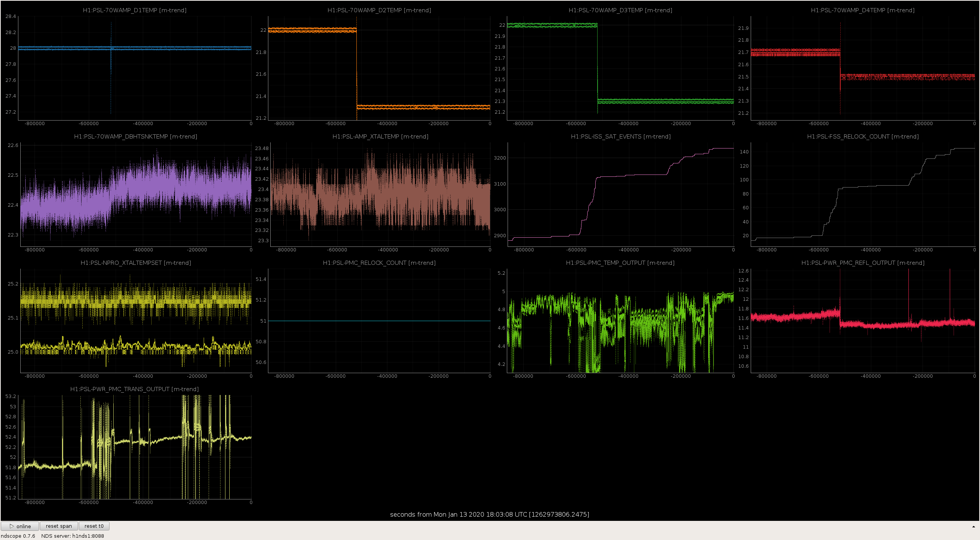Viewport: 980px width, 540px height.
Task: Click the H1:PSL-FSS_RELOCK_COUNT plot title
Action: [x=862, y=137]
